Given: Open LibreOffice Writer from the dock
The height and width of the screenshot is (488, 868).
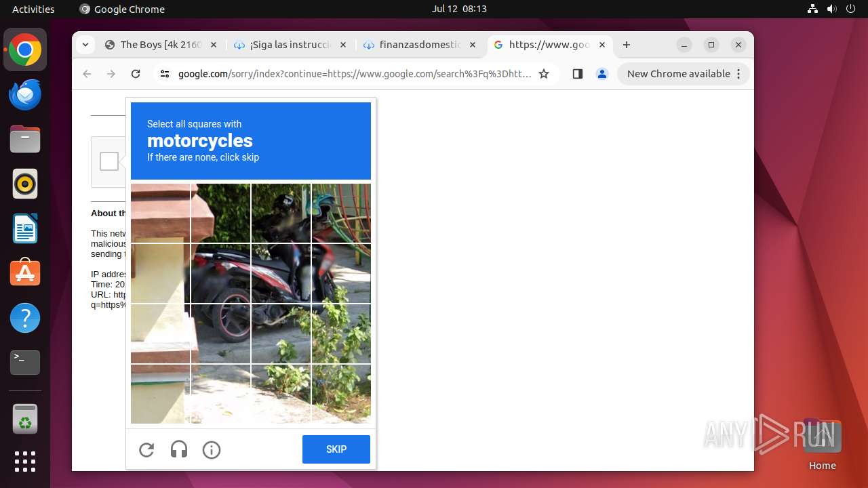Looking at the screenshot, I should pyautogui.click(x=25, y=228).
